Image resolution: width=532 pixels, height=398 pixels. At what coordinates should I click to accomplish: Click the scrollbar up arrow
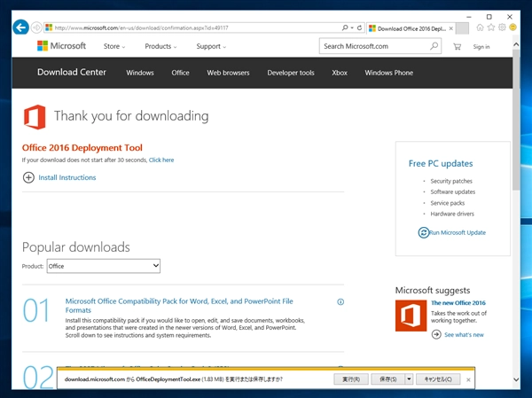pos(516,44)
